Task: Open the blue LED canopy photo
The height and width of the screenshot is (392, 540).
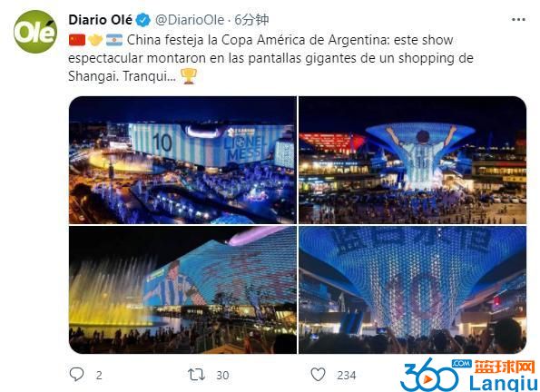Action: 412,289
